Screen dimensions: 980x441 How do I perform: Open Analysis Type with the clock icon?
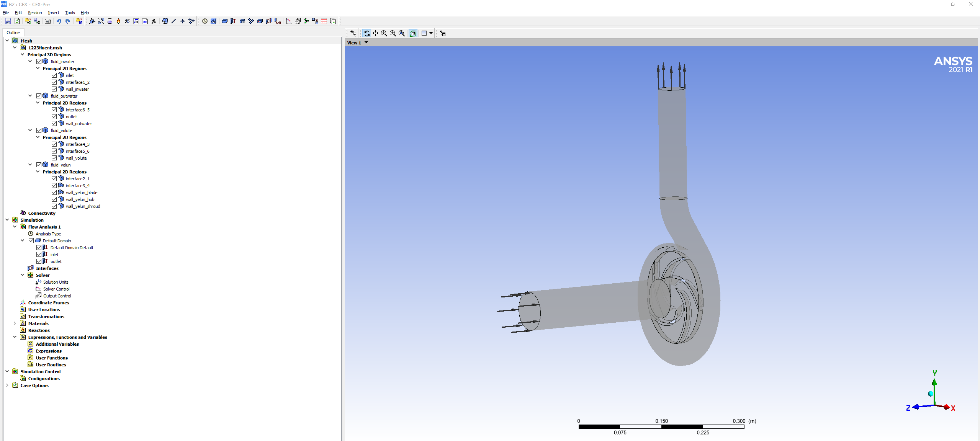(205, 21)
